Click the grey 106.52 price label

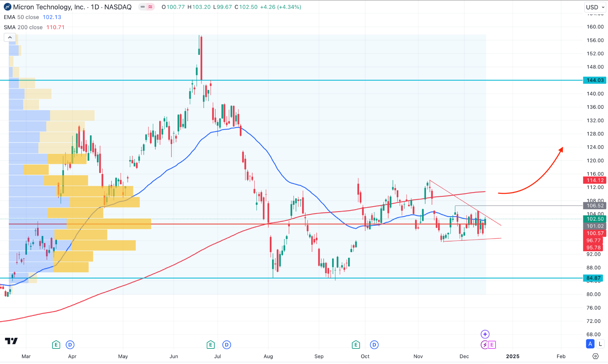(595, 206)
